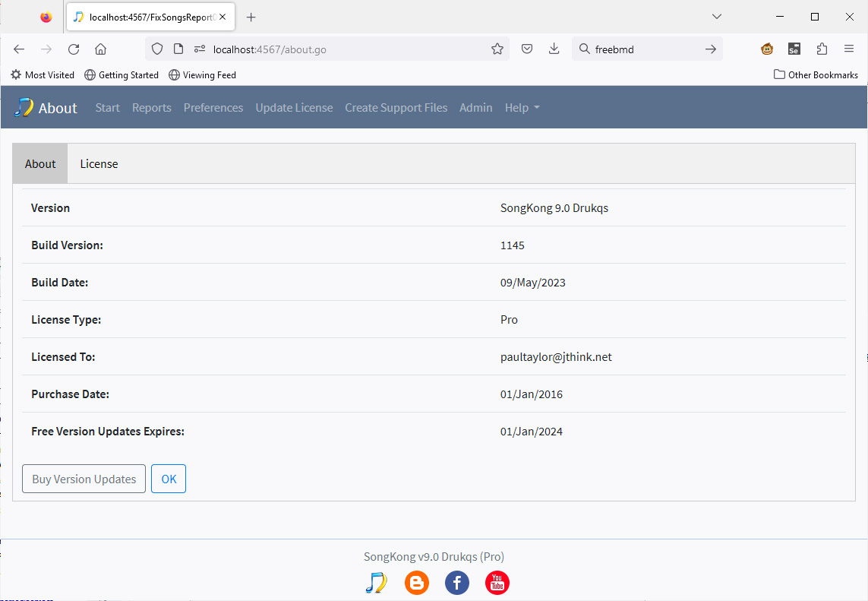The width and height of the screenshot is (868, 601).
Task: Click the Firefox view icon
Action: tap(46, 17)
